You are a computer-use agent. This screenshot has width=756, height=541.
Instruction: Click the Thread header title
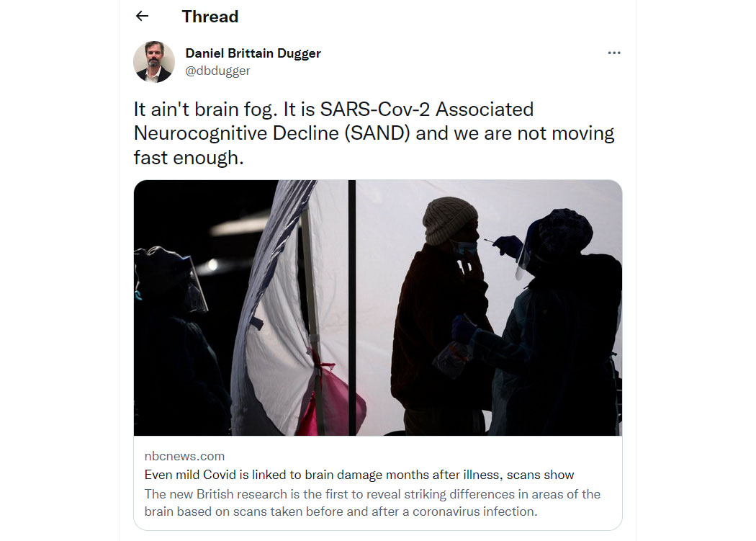tap(210, 17)
